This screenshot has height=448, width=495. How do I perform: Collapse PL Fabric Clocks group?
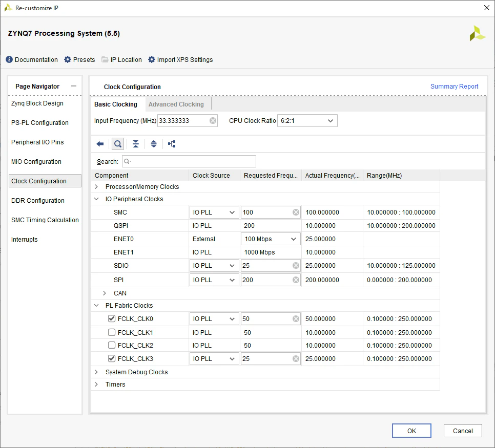[97, 305]
